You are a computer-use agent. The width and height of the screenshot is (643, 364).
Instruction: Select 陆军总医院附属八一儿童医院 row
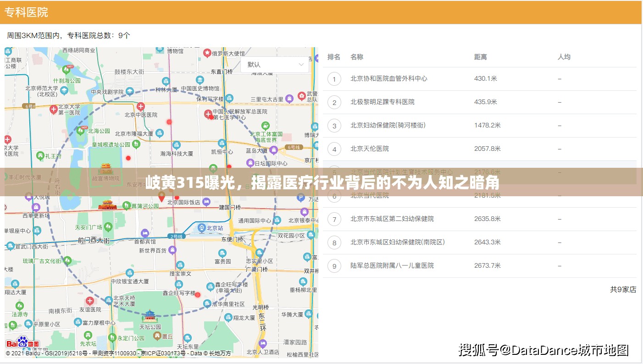[480, 265]
